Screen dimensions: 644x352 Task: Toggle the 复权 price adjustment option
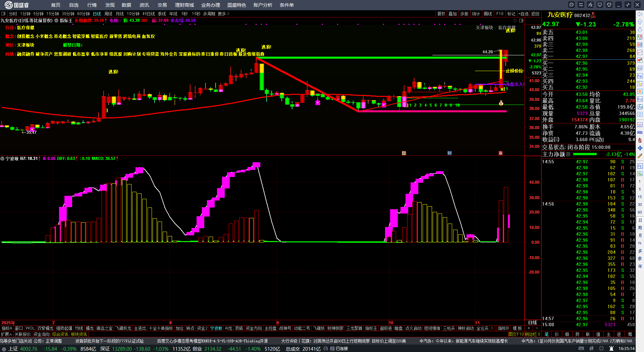pyautogui.click(x=441, y=14)
